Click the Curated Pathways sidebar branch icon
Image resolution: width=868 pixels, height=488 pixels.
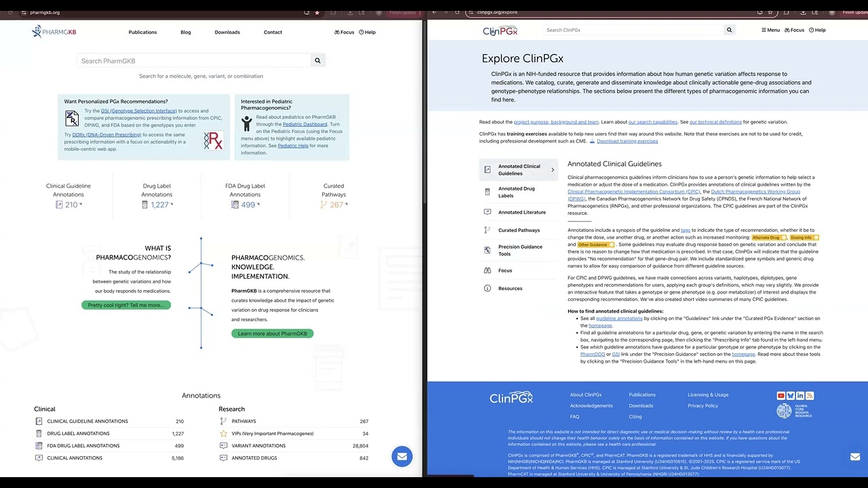click(x=487, y=230)
